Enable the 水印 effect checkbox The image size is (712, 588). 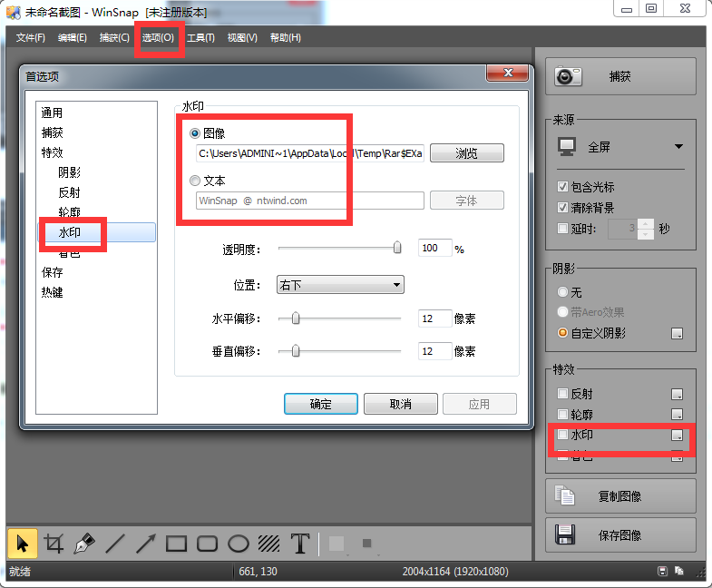(x=562, y=435)
